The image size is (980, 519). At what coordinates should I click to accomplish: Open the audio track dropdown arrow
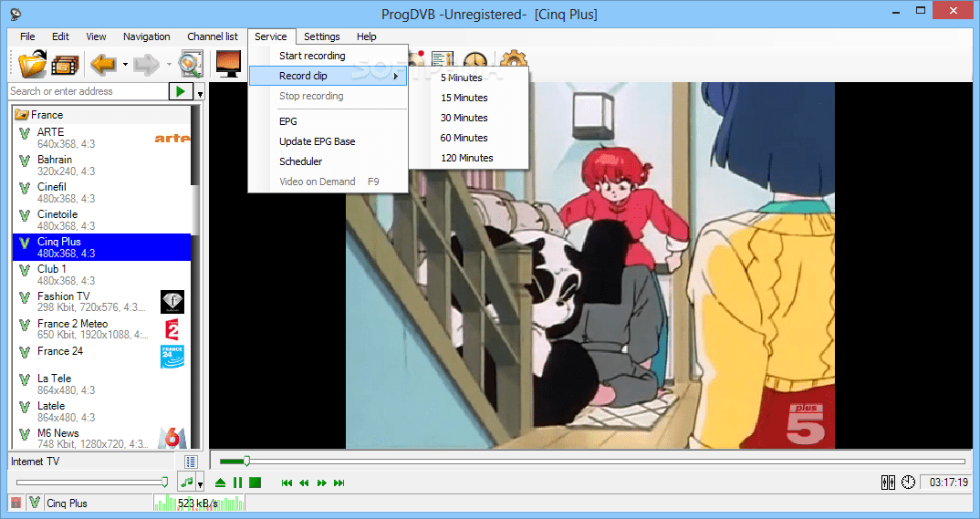pyautogui.click(x=200, y=483)
